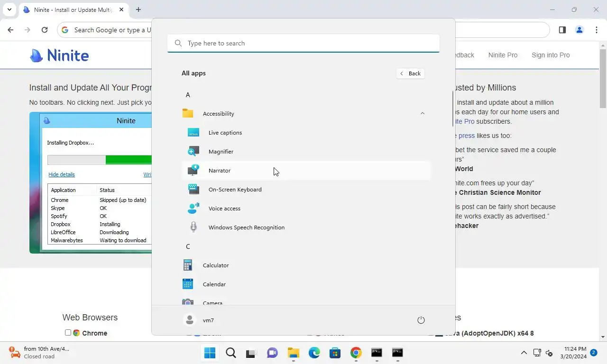Open the Chat app on taskbar
The width and height of the screenshot is (607, 364).
(272, 353)
